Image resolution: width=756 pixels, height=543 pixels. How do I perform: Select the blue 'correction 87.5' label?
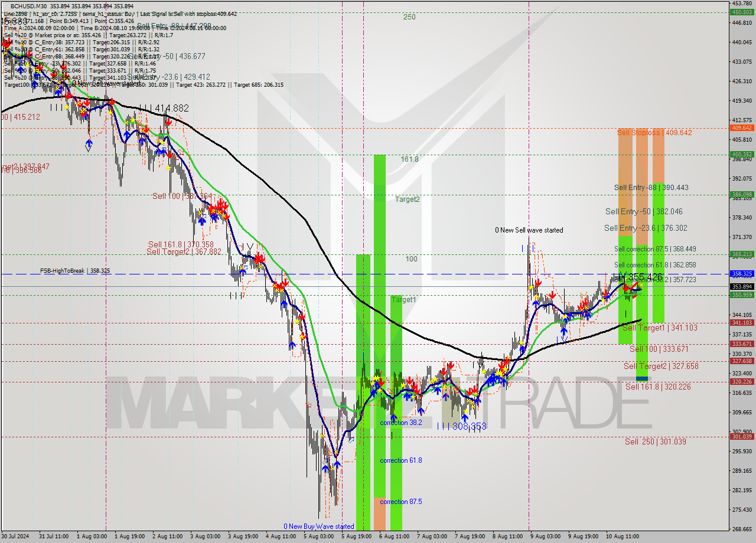coord(401,502)
